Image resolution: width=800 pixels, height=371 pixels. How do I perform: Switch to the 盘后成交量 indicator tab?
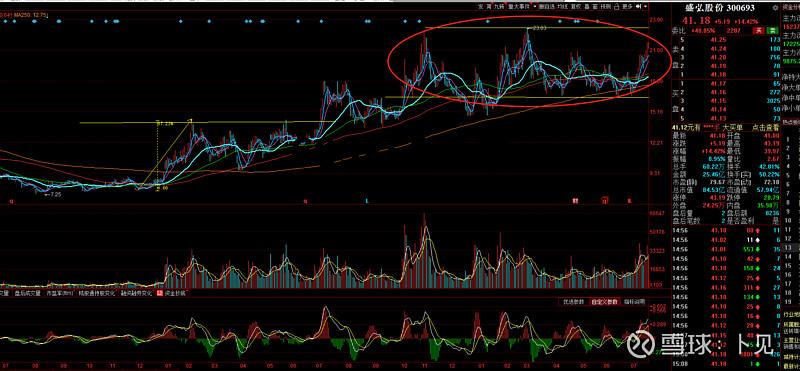pos(28,294)
